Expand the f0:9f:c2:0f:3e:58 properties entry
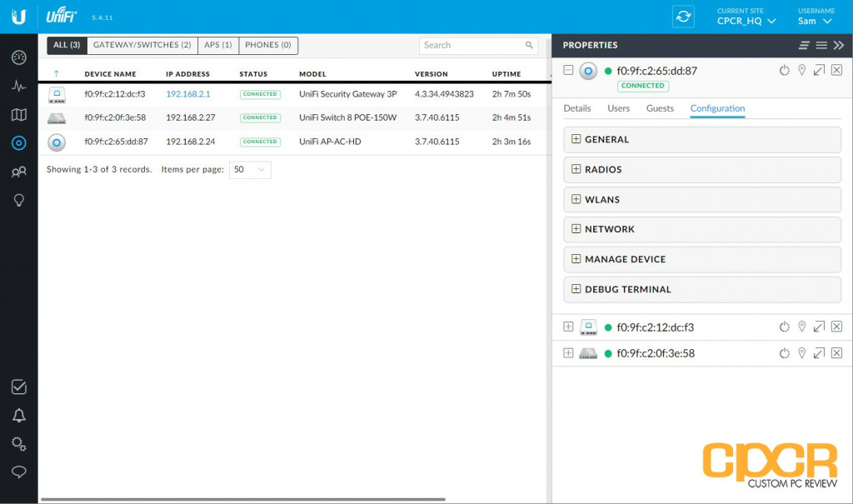This screenshot has height=504, width=853. (568, 353)
